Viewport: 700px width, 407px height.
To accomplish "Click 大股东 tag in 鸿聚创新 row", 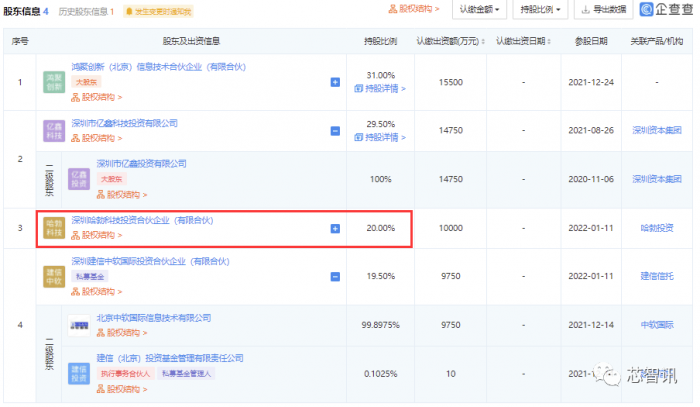I will click(86, 82).
